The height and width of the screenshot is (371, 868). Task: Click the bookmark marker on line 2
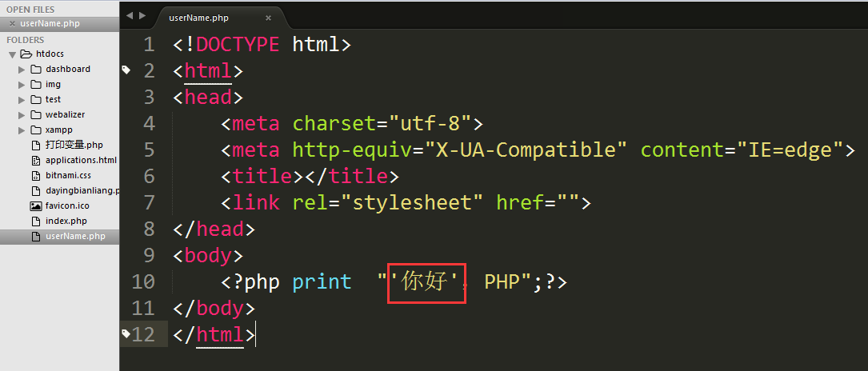click(126, 70)
